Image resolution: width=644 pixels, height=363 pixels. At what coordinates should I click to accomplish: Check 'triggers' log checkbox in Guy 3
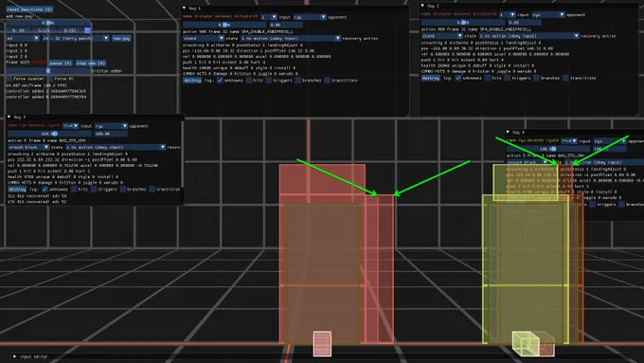coord(94,190)
